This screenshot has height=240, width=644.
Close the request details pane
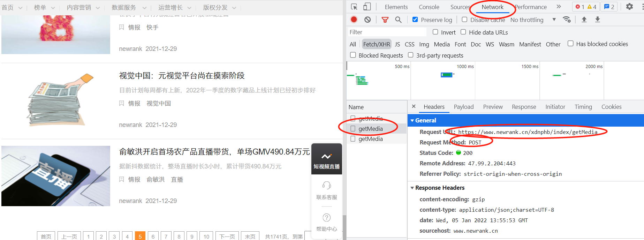tap(414, 106)
